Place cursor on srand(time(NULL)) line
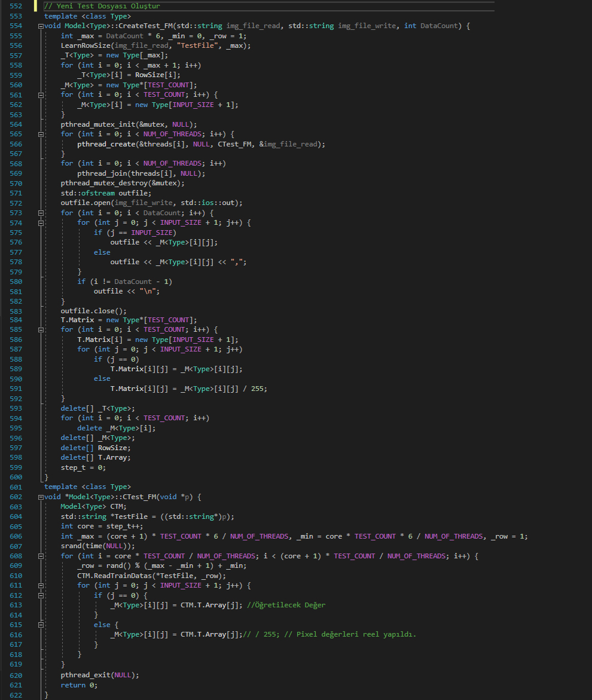 click(97, 546)
